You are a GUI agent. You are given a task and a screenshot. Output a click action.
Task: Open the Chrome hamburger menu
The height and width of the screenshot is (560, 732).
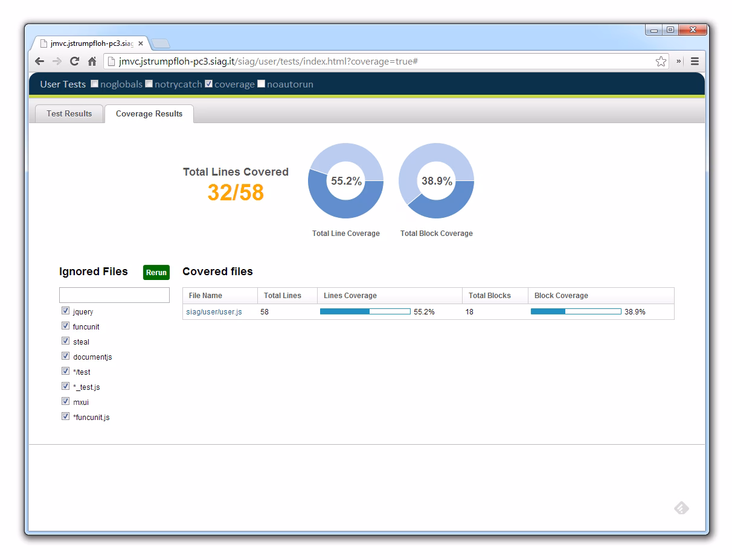(x=695, y=61)
